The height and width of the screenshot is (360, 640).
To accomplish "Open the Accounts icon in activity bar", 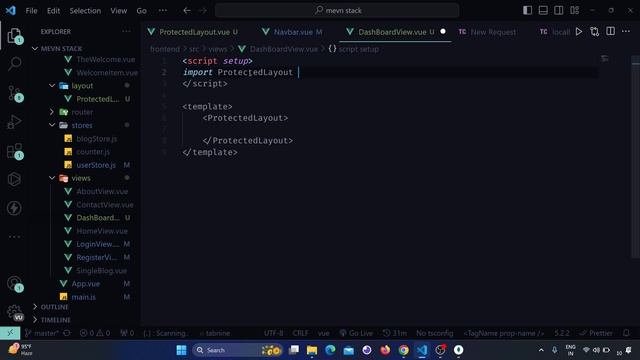I will [x=14, y=283].
